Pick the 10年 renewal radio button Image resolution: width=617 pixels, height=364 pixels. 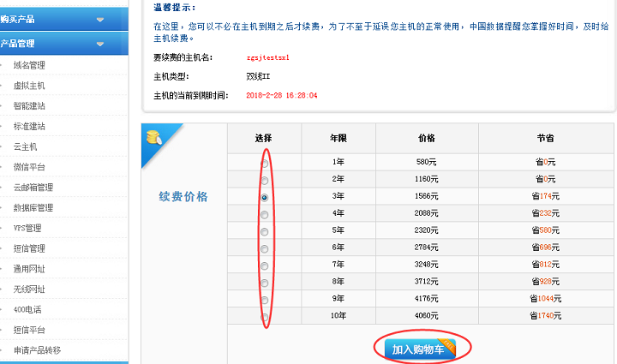pos(264,316)
